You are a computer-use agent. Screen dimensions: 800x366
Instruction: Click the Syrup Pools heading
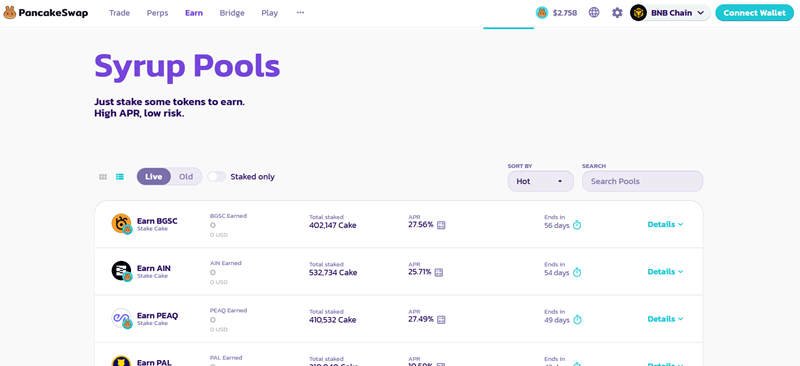coord(187,66)
